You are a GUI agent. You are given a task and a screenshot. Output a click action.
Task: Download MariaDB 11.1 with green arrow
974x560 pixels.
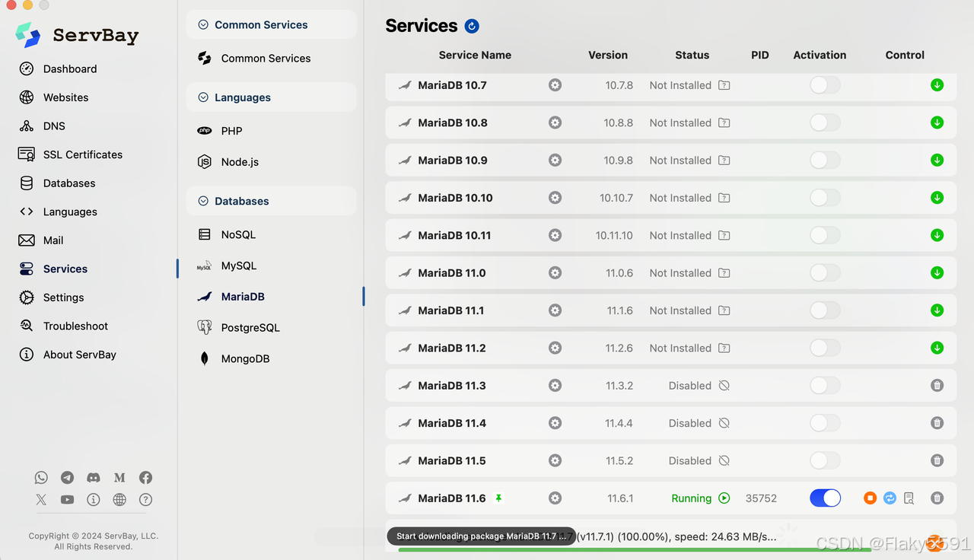click(x=937, y=310)
